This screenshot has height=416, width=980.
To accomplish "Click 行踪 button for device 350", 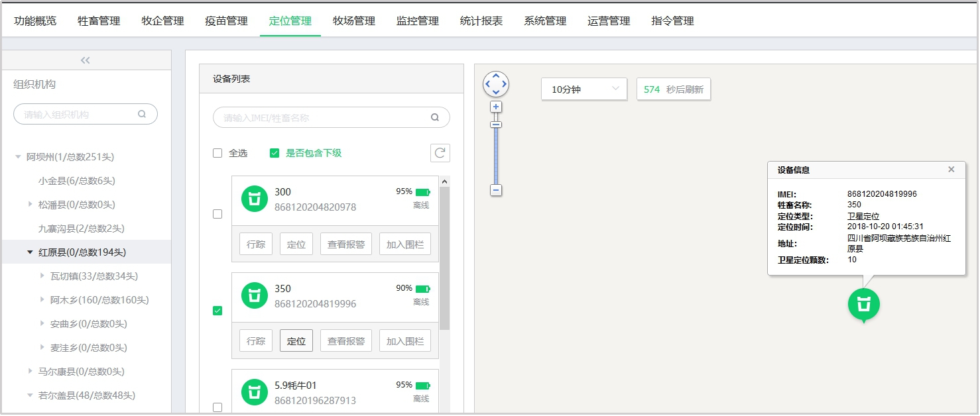I will coord(256,341).
